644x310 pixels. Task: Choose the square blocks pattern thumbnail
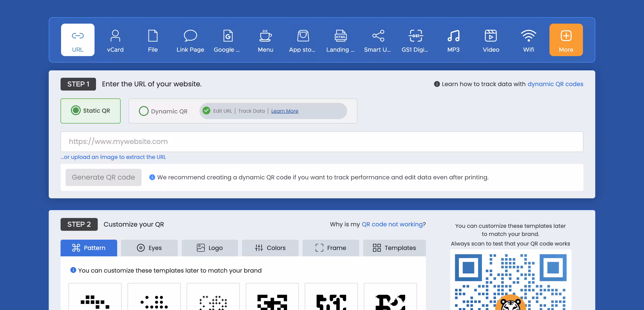tap(95, 297)
